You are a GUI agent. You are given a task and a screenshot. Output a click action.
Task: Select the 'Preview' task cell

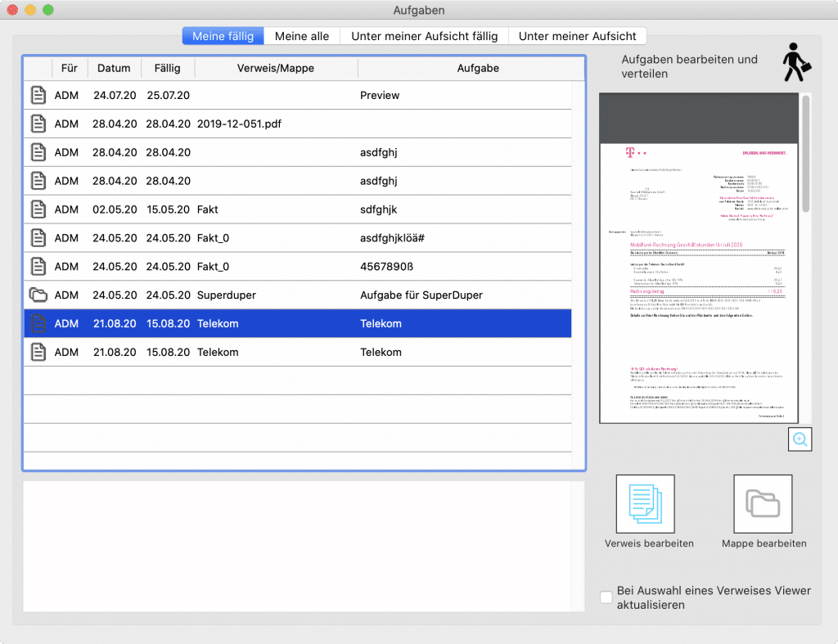pos(380,96)
